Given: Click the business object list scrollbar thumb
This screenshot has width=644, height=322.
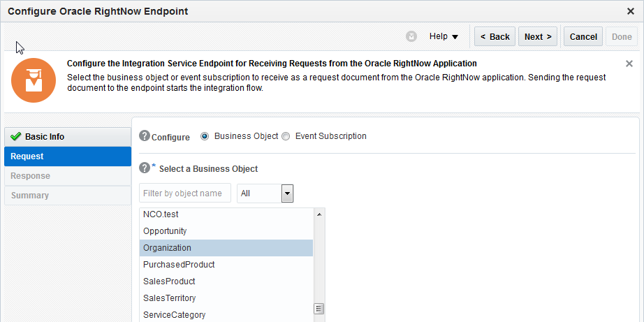Looking at the screenshot, I should tap(319, 309).
